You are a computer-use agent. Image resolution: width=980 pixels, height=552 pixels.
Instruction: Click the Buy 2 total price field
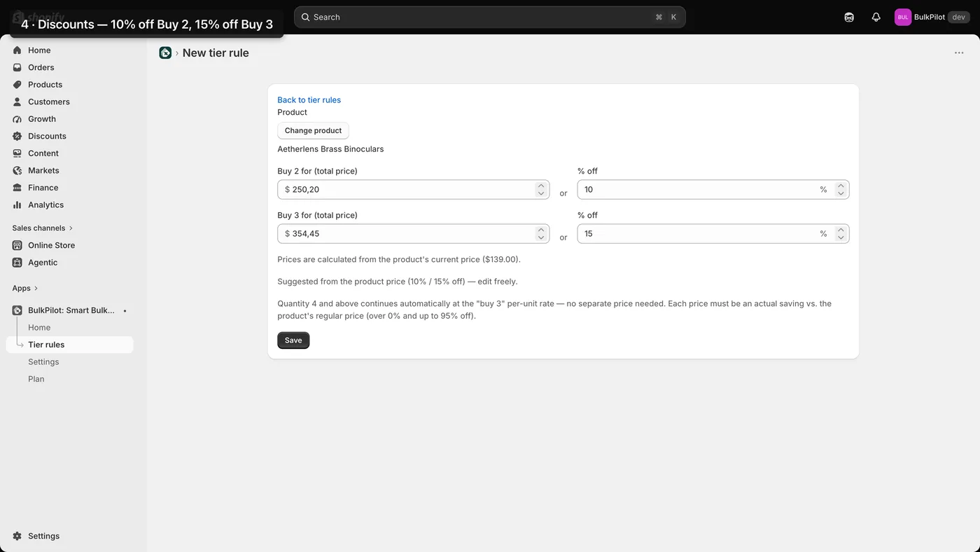coord(413,190)
